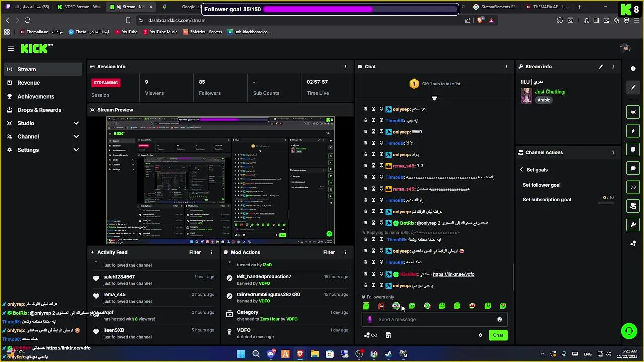Open the Activity Feed Filter dropdown

pyautogui.click(x=195, y=253)
